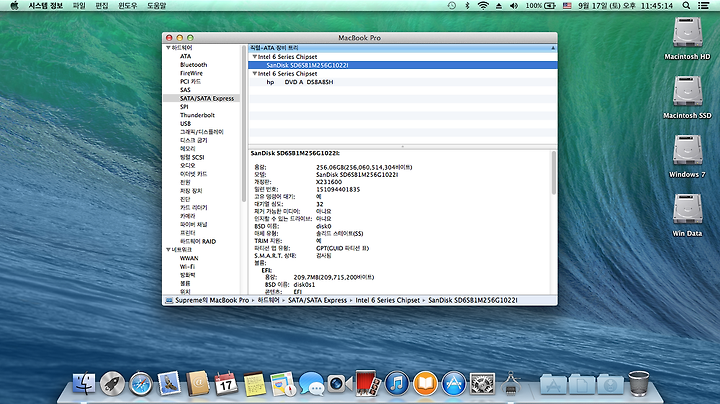This screenshot has width=720, height=404.
Task: Open Contacts address book in Dock
Action: [x=197, y=383]
